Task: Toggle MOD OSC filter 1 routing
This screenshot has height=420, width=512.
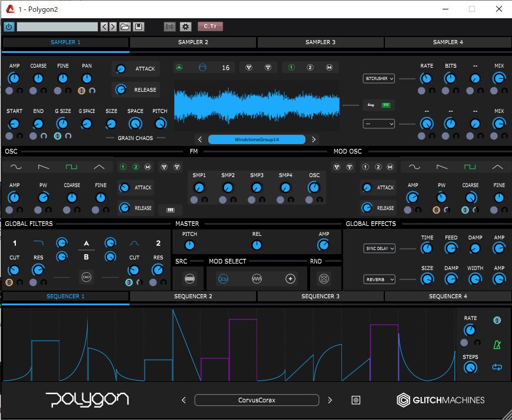Action: point(365,167)
